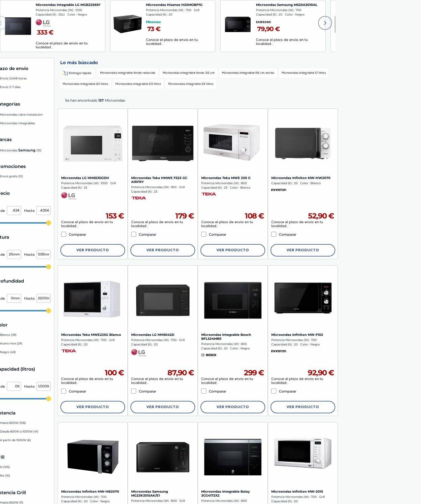The width and height of the screenshot is (421, 504).
Task: Click Teka logo on HMWE FS23 GC card
Action: pos(138,198)
